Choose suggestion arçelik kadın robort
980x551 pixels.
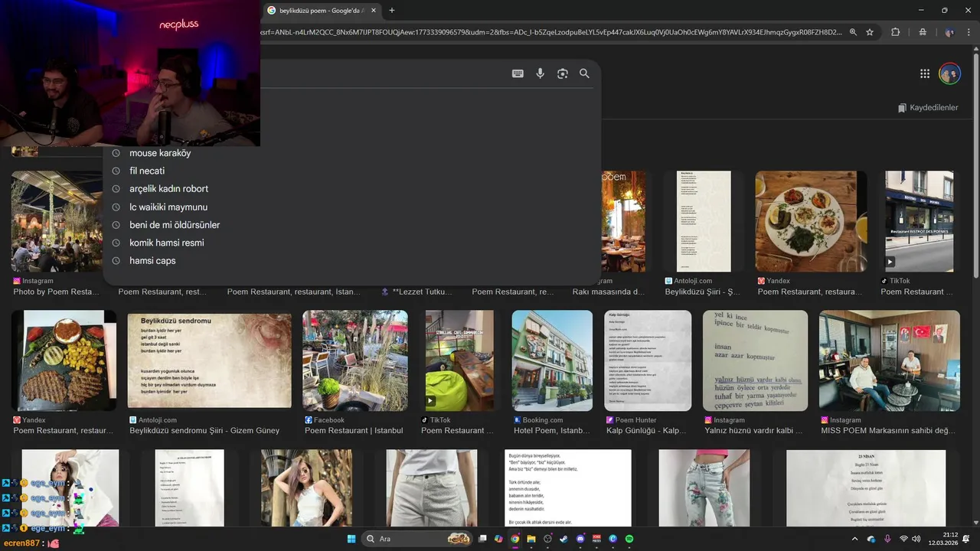tap(168, 189)
